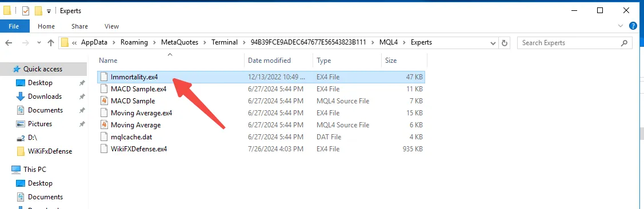
Task: Click Terminal in the address path
Action: [x=225, y=42]
